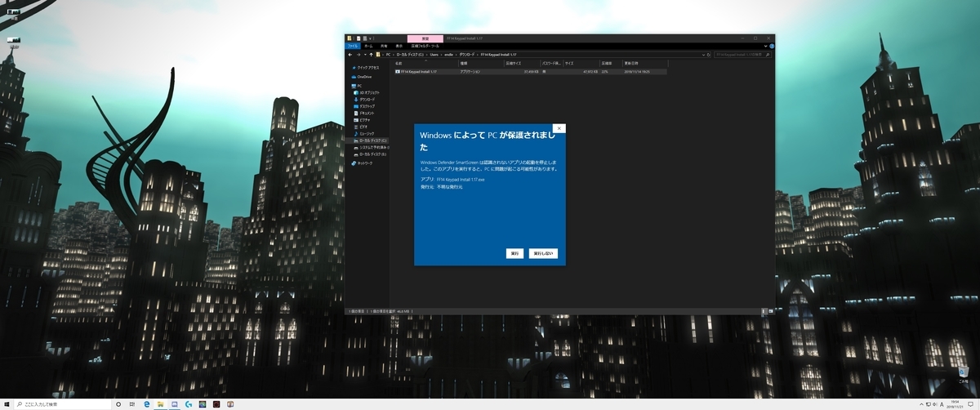
Task: Open ビデオ folder in sidebar
Action: (362, 127)
